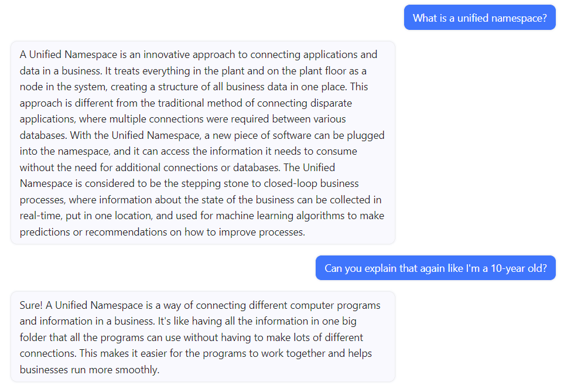Select the '10-year old' question bubble

(436, 268)
